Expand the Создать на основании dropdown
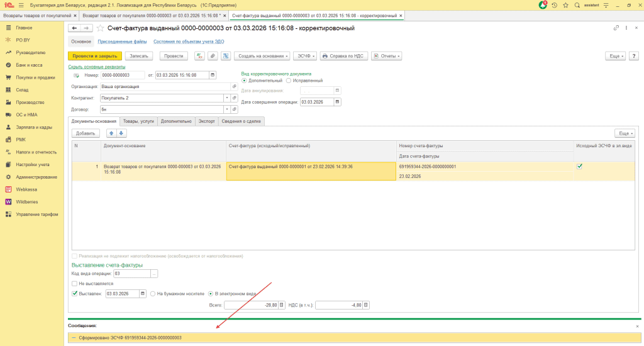 [262, 56]
